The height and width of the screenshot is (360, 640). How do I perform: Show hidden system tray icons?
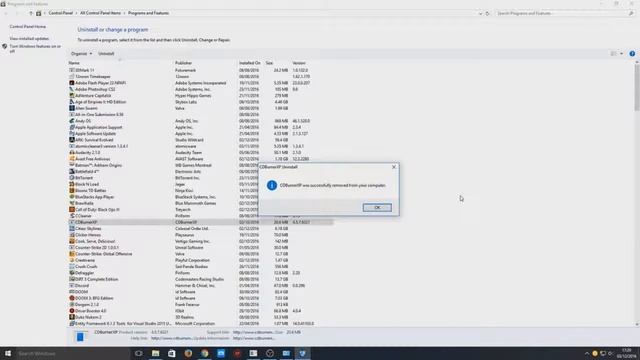[587, 353]
